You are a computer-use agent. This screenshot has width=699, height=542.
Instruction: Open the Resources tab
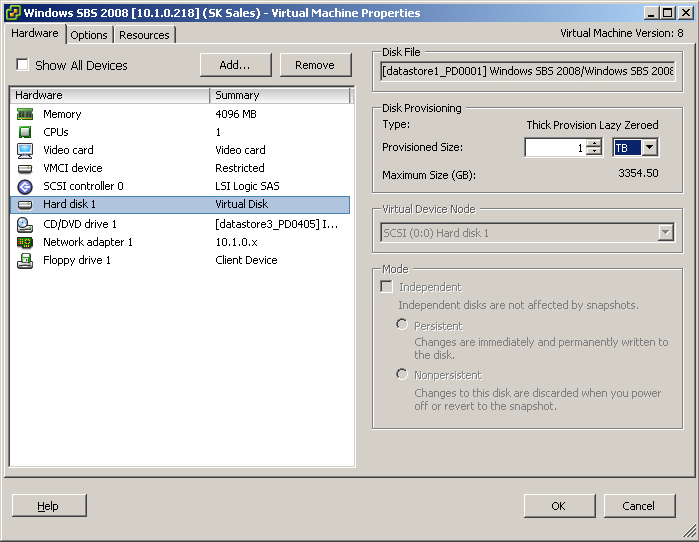click(x=144, y=35)
